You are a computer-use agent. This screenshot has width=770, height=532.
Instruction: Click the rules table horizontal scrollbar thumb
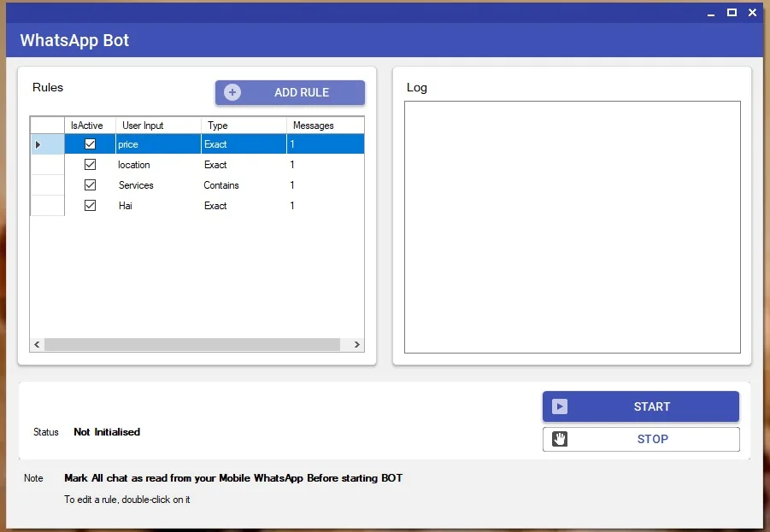click(191, 345)
